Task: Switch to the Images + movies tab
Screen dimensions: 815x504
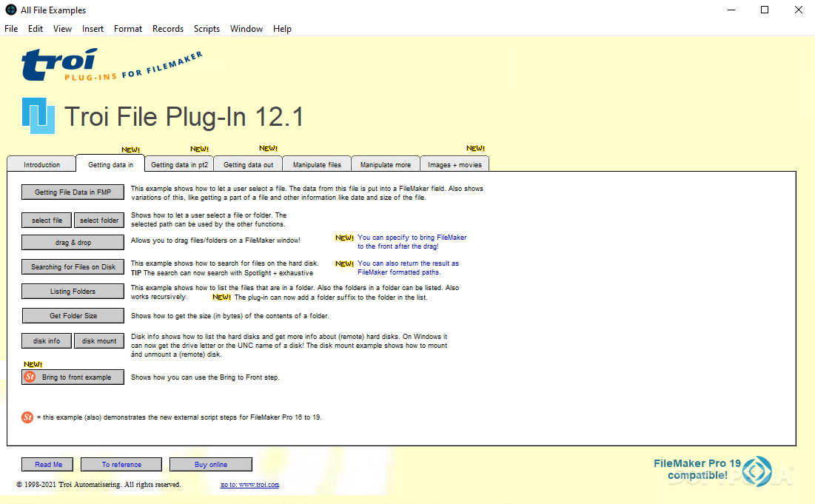Action: point(455,164)
